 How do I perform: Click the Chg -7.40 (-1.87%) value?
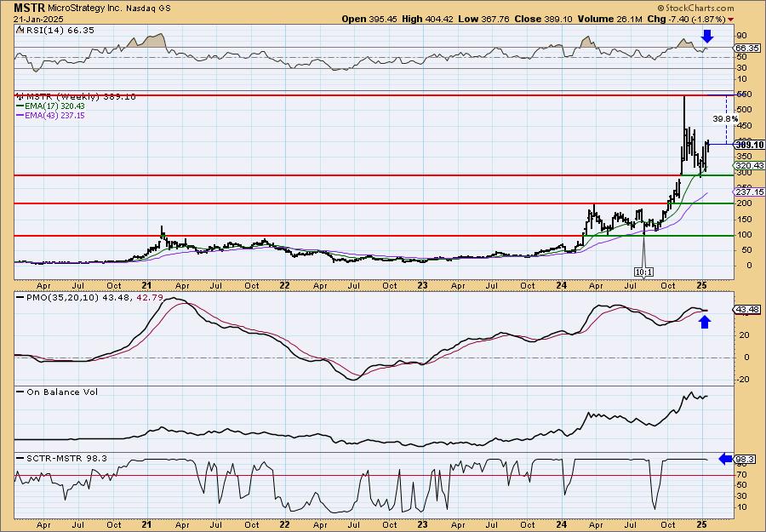pyautogui.click(x=688, y=19)
